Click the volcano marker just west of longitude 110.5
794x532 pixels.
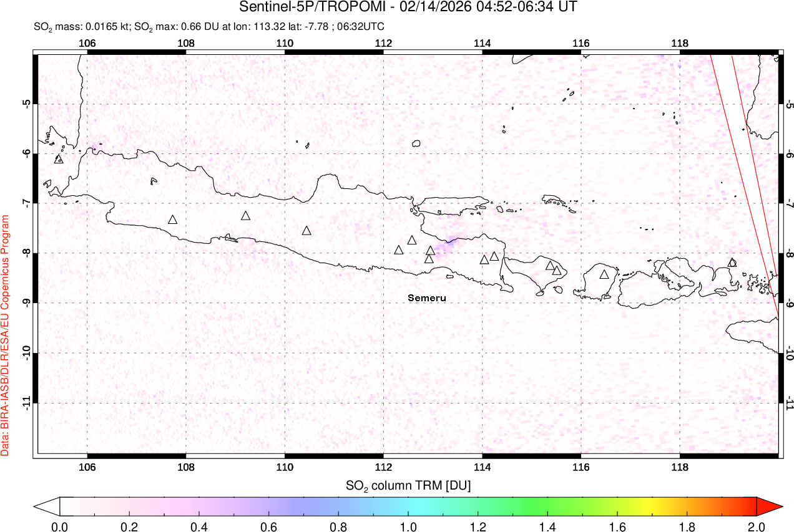[306, 231]
